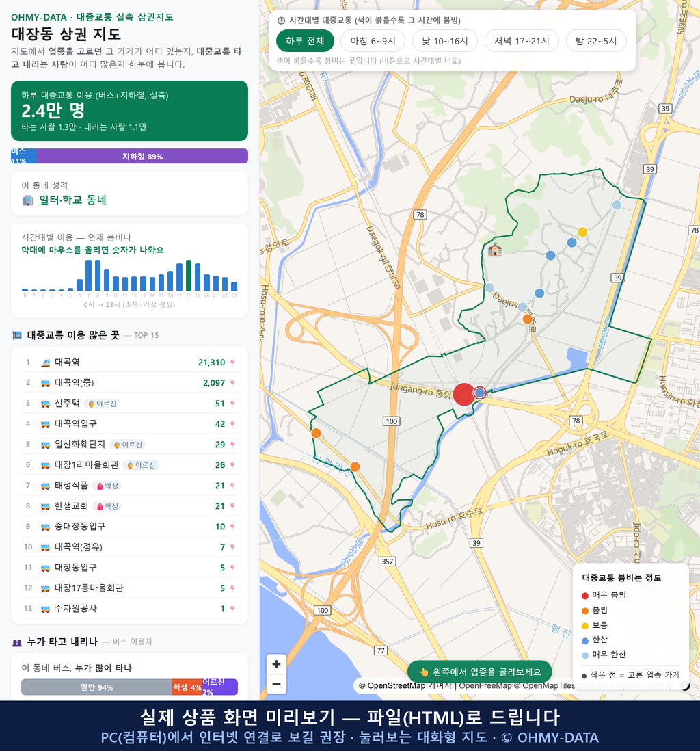This screenshot has width=700, height=751.
Task: Click the pin icon for 중대장동입구
Action: pyautogui.click(x=232, y=527)
